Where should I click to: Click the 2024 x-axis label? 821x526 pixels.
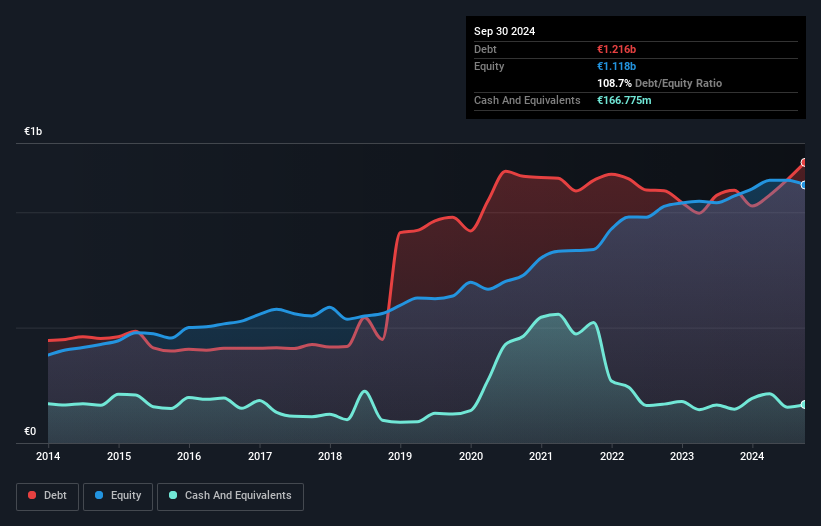coord(752,456)
